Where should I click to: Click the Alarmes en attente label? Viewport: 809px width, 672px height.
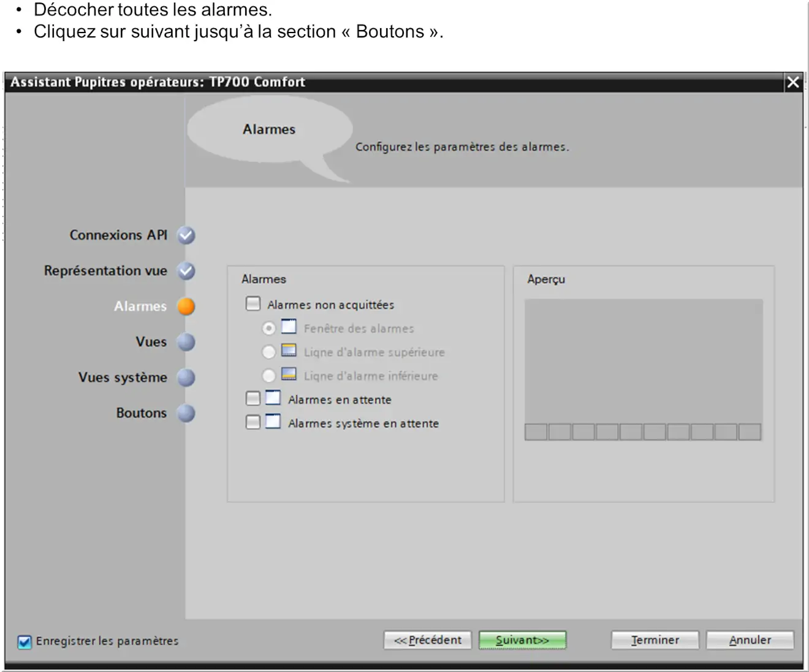(340, 400)
